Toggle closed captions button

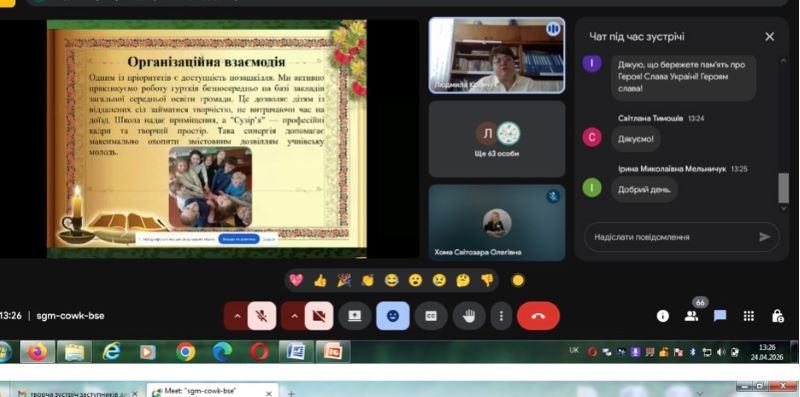[431, 316]
